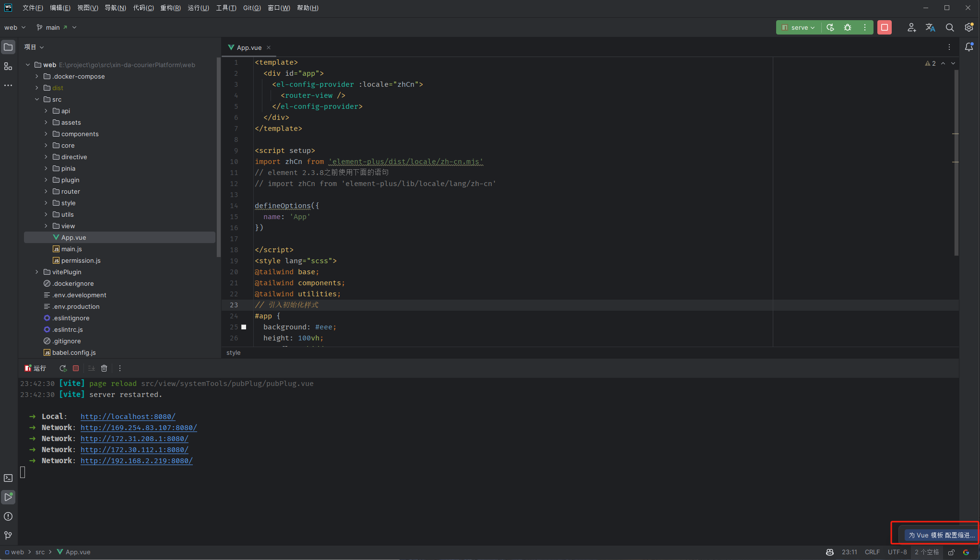Open the 项目 view dropdown
This screenshot has width=980, height=560.
[34, 47]
